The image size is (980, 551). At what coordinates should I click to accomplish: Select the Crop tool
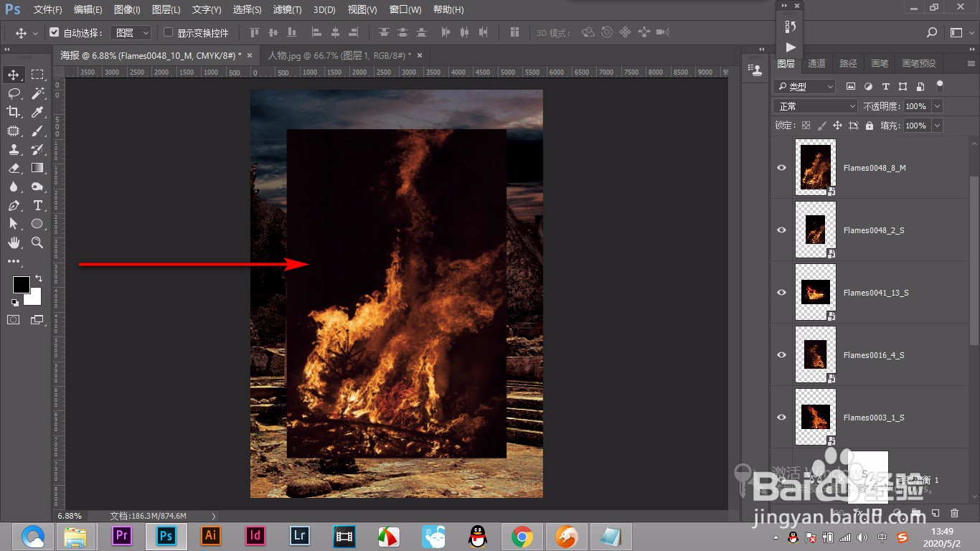[14, 112]
